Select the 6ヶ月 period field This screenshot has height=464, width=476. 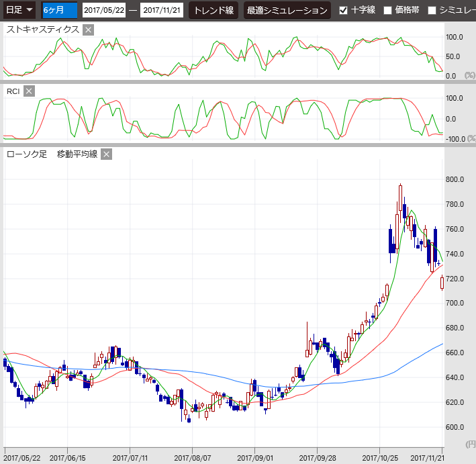[59, 10]
